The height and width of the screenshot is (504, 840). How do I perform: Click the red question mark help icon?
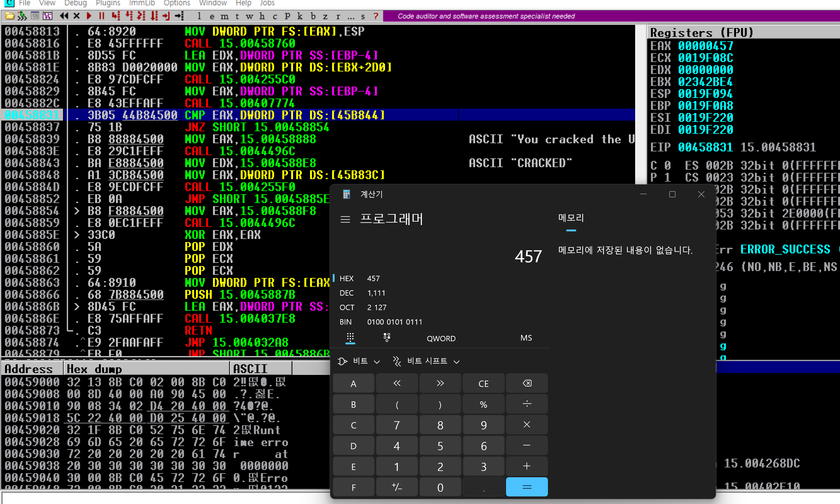click(376, 16)
